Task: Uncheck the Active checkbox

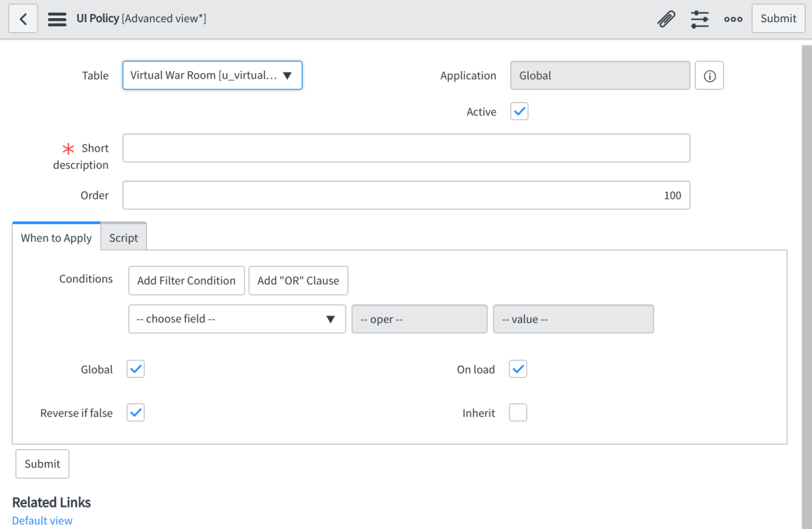Action: point(519,111)
